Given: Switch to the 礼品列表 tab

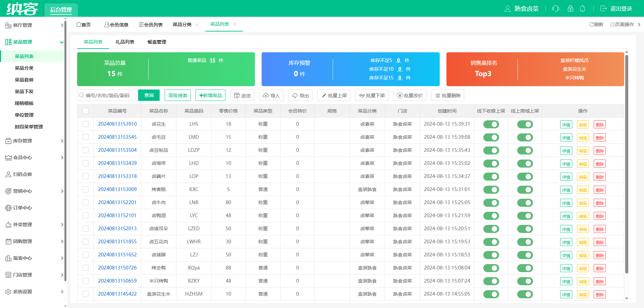Looking at the screenshot, I should click(x=125, y=42).
